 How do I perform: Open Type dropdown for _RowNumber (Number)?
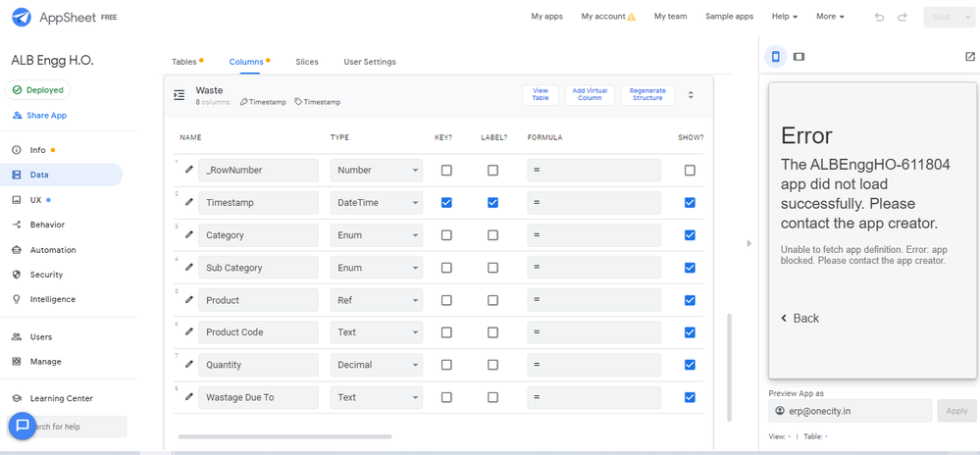point(377,170)
